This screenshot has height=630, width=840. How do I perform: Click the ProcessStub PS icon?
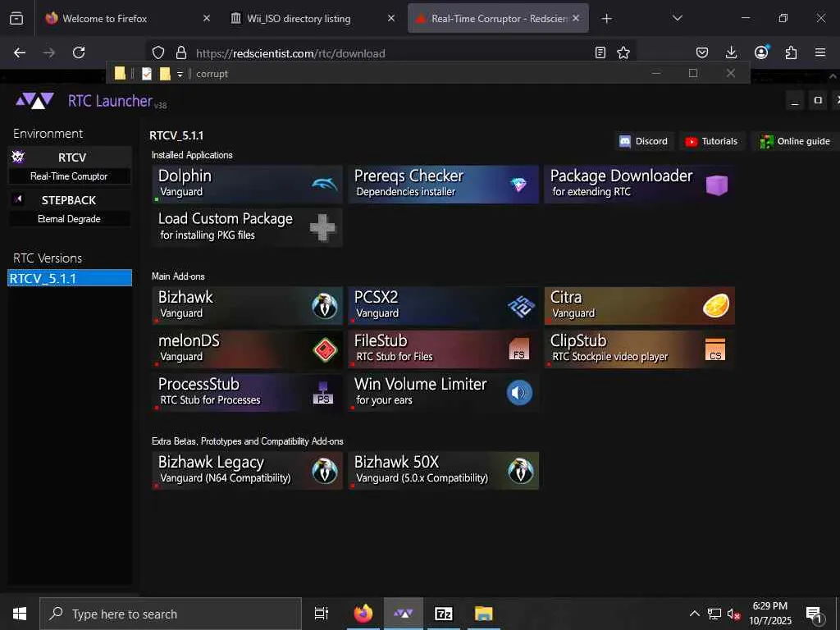pyautogui.click(x=323, y=393)
